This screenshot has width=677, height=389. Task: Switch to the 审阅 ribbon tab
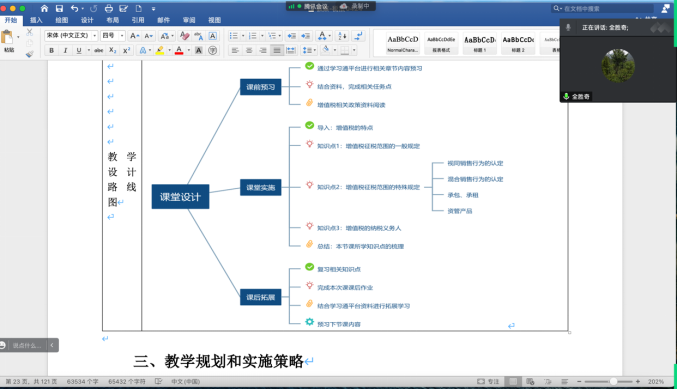(189, 20)
